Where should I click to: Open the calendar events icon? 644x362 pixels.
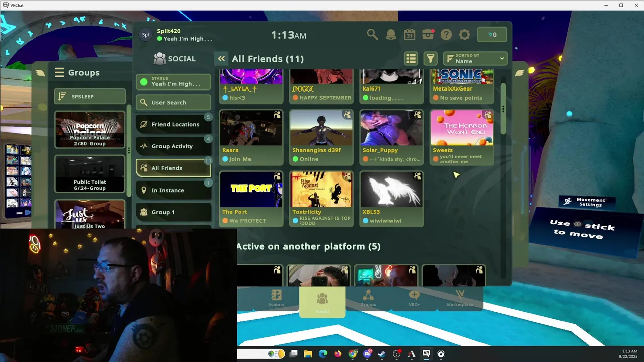pyautogui.click(x=410, y=34)
